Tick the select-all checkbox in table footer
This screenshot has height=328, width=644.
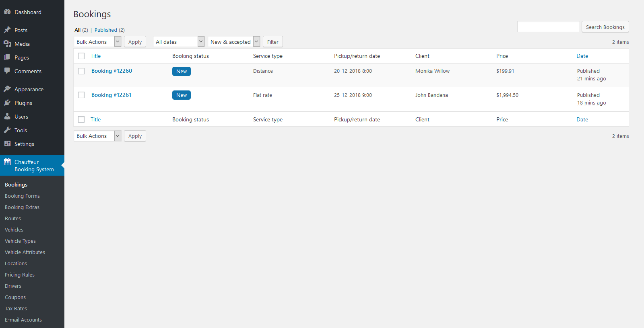pyautogui.click(x=81, y=119)
